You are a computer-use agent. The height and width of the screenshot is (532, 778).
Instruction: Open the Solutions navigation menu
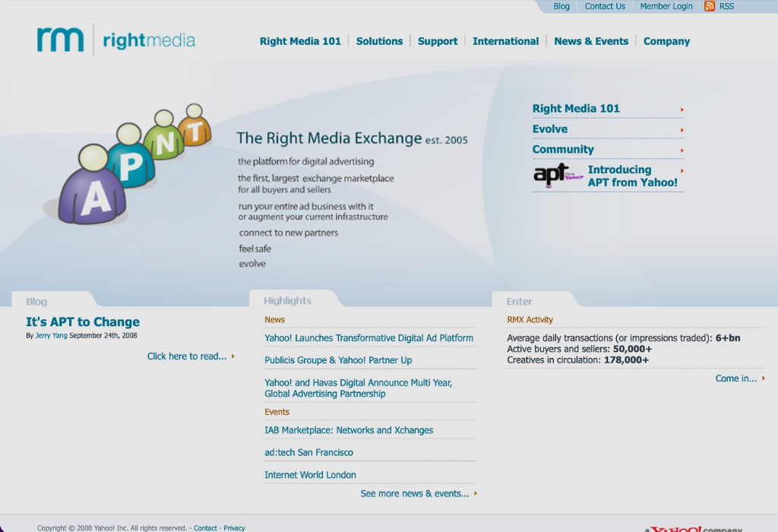click(379, 41)
